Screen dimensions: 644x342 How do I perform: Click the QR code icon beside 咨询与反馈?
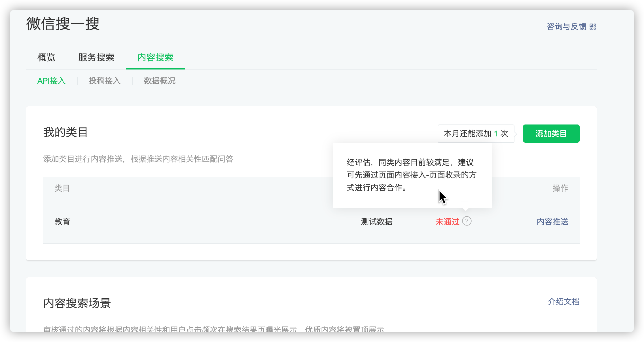coord(593,27)
